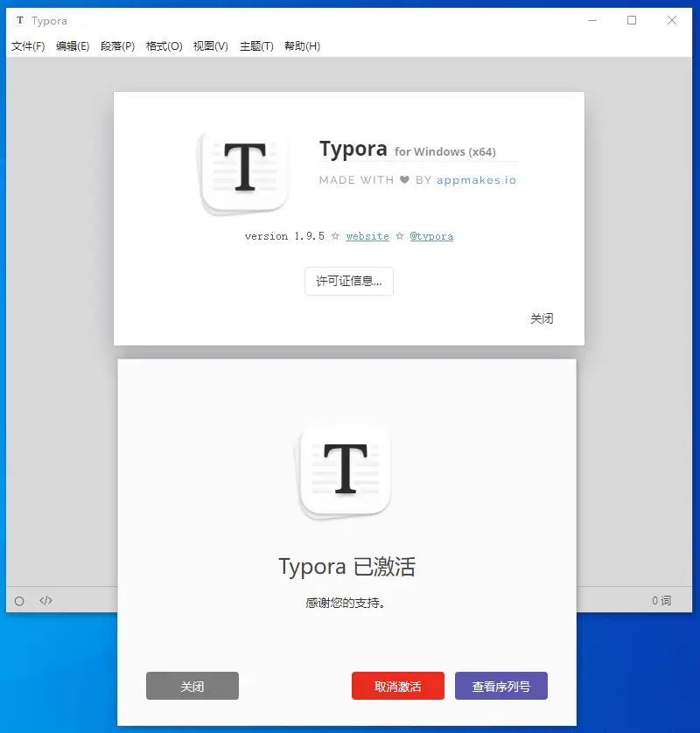This screenshot has width=700, height=733.
Task: Open the 主题(T) menu
Action: coord(256,46)
